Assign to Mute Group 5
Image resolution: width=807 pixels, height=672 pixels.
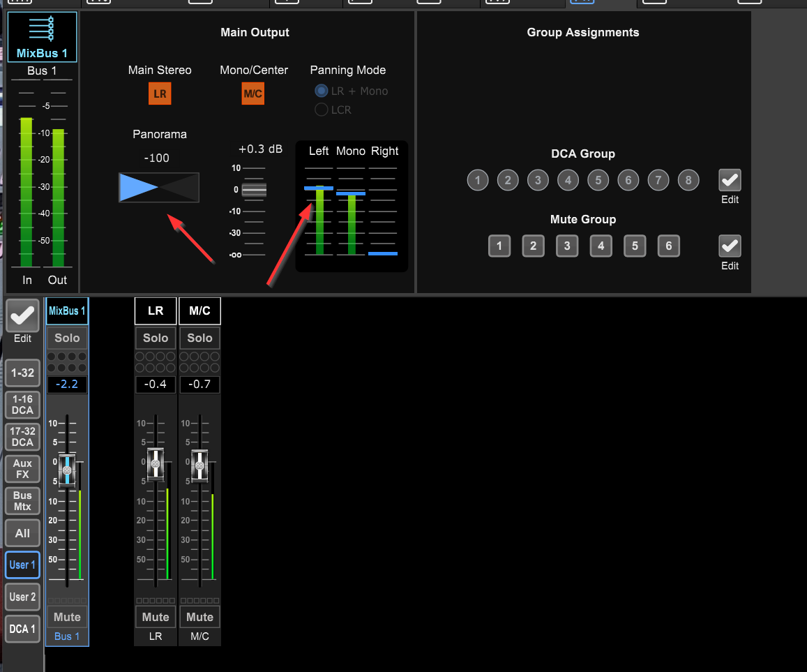point(635,246)
